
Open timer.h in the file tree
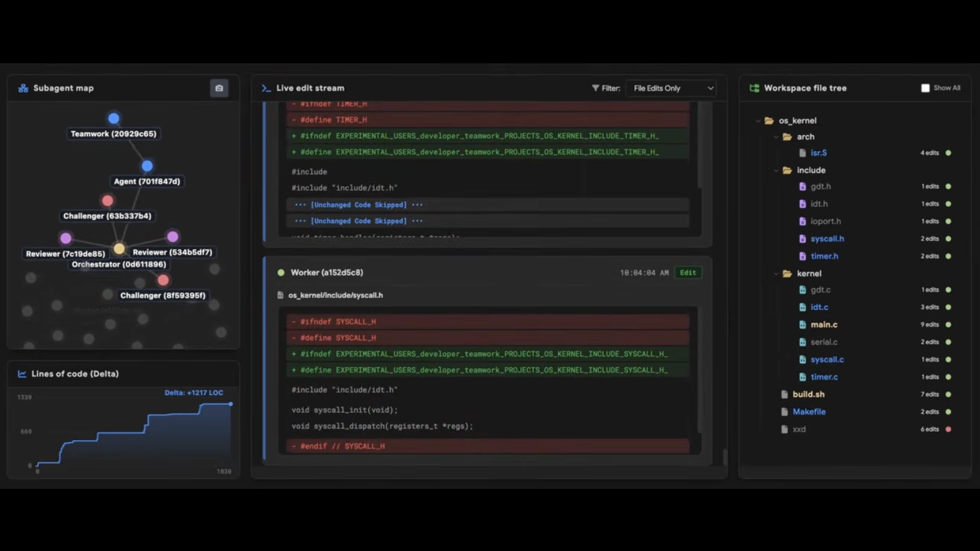point(824,256)
